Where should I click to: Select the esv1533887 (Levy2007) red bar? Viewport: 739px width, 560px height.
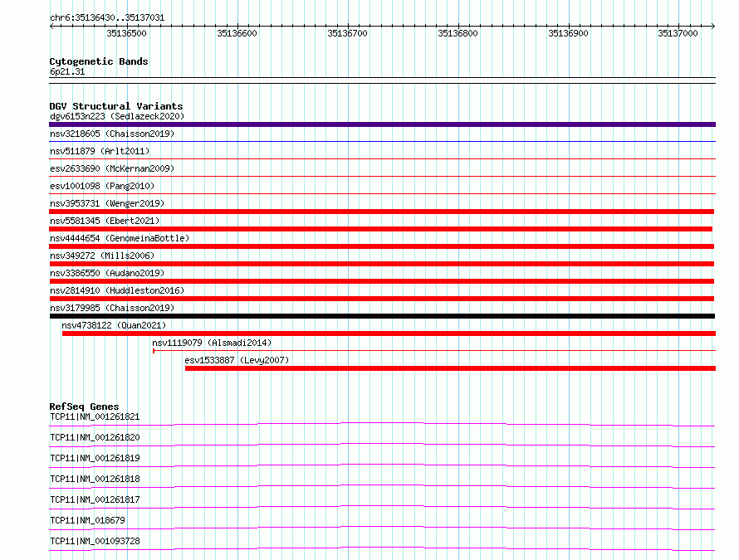(451, 368)
